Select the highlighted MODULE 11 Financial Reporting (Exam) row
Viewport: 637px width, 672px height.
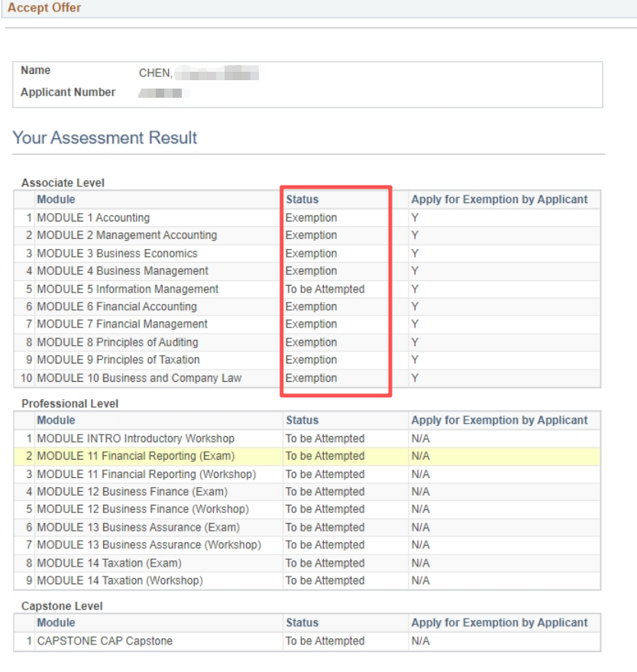point(135,456)
